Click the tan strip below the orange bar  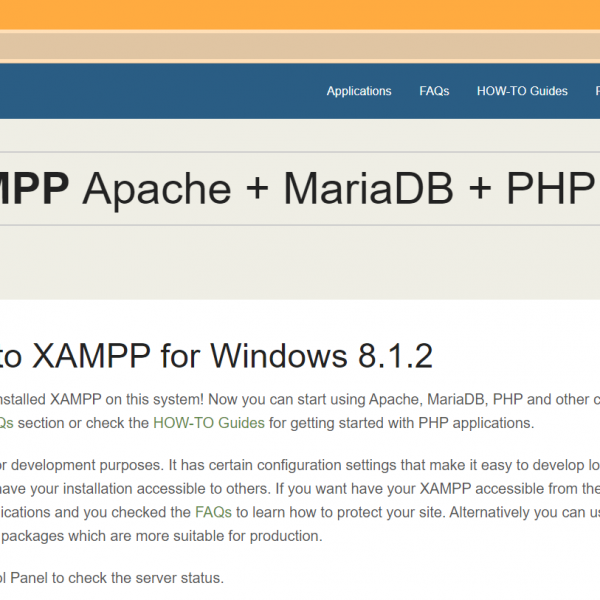click(x=300, y=46)
